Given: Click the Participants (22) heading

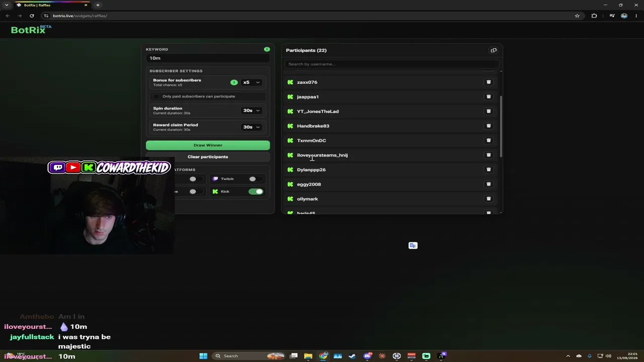Looking at the screenshot, I should tap(306, 50).
